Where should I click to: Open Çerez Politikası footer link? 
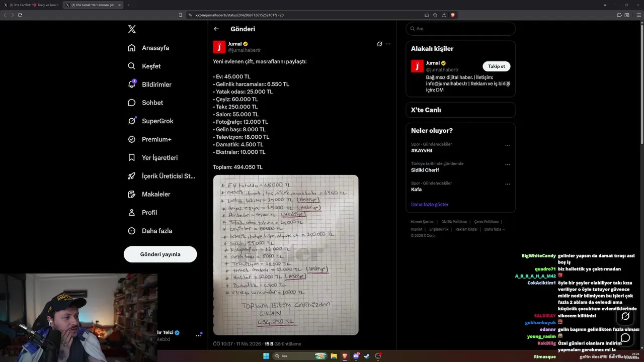tap(487, 222)
